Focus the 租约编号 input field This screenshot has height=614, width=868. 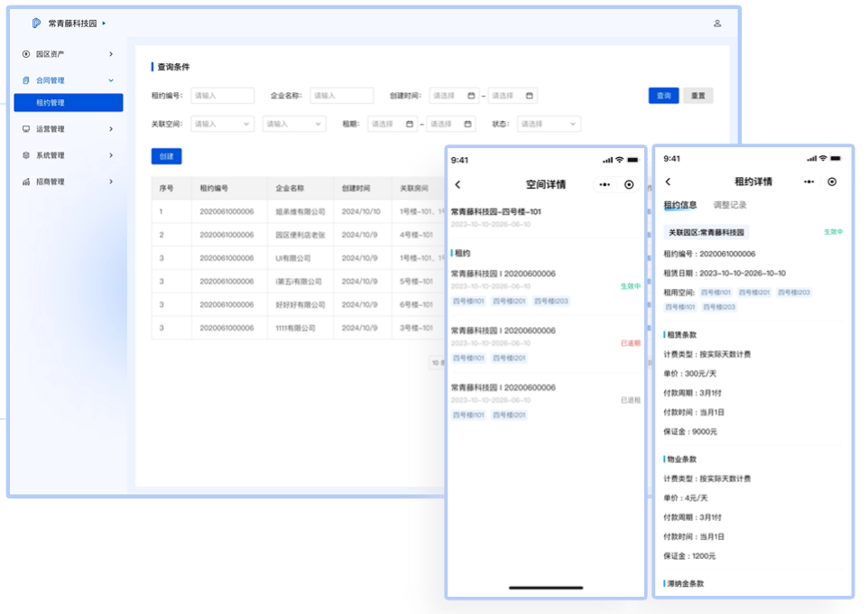point(222,96)
